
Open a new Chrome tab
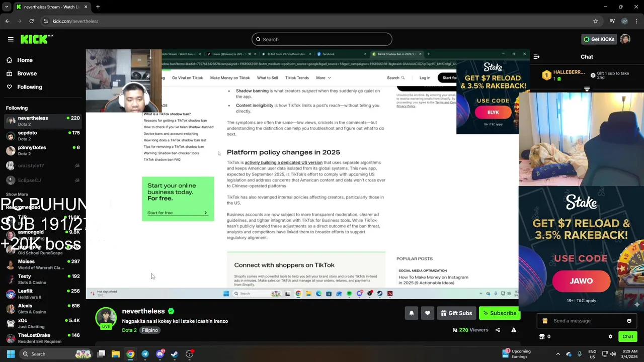98,7
